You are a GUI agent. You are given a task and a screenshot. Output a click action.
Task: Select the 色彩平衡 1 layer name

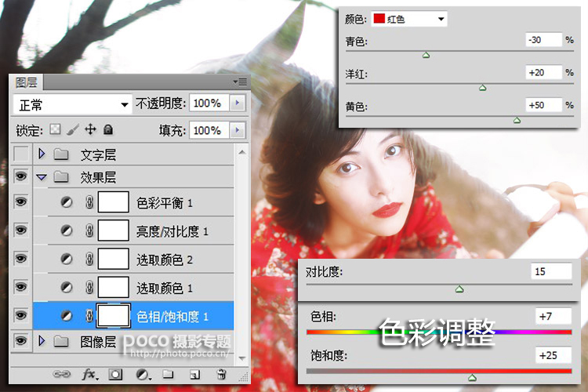[x=165, y=203]
